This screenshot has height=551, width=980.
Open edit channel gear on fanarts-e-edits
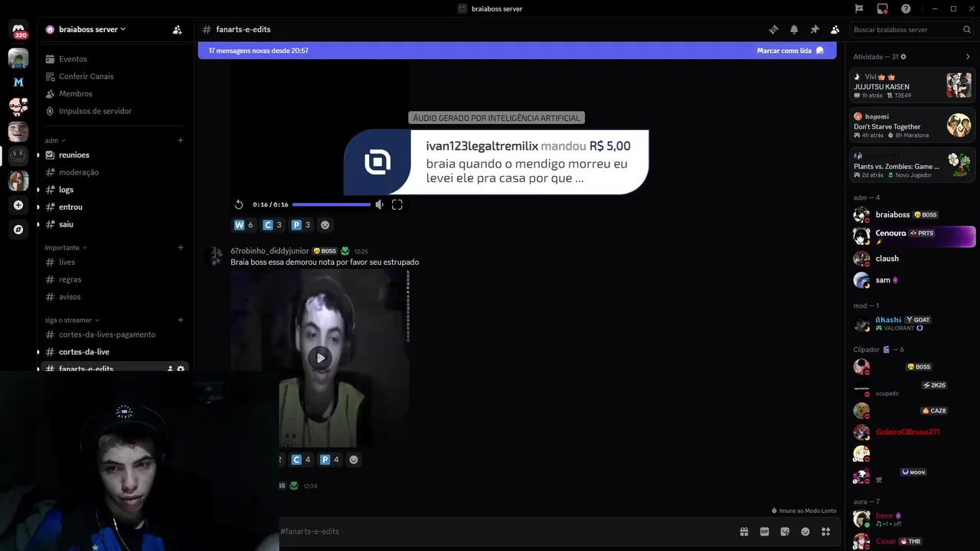pyautogui.click(x=181, y=369)
